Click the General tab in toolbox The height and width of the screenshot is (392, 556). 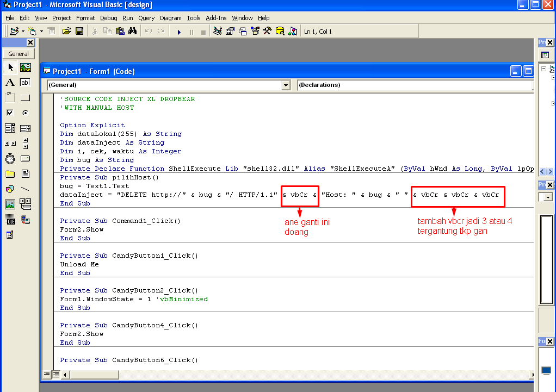(19, 53)
